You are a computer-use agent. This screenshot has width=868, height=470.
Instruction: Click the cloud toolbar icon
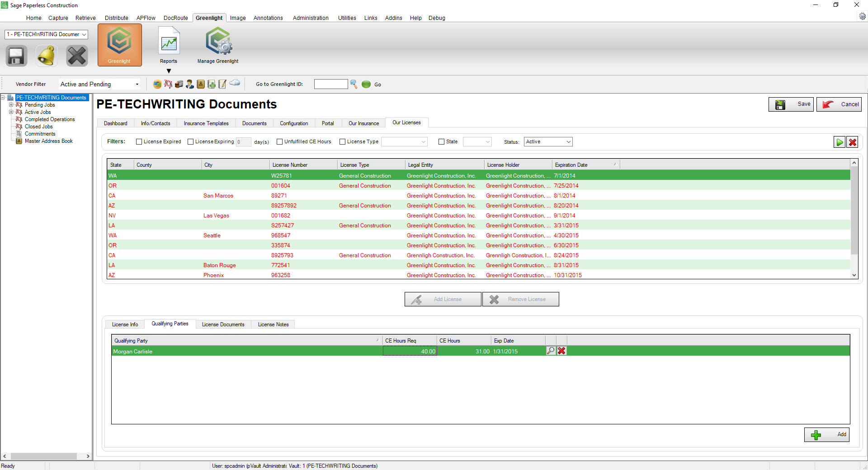tap(235, 83)
